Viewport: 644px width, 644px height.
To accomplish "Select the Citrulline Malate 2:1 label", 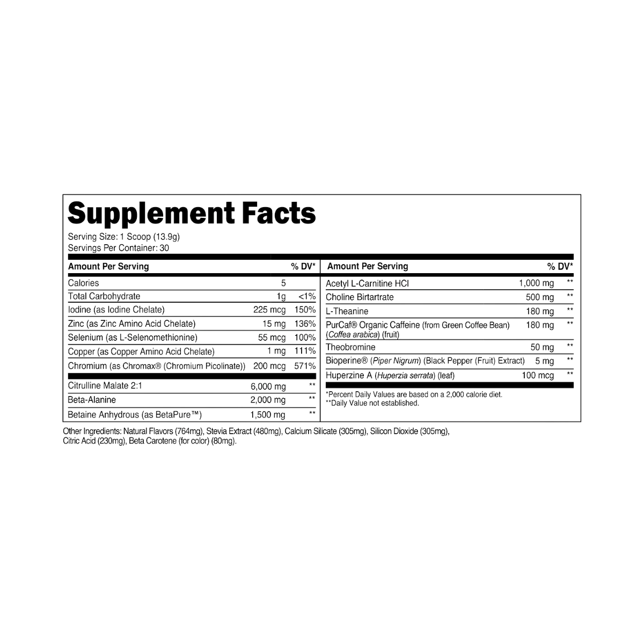I will click(x=105, y=386).
